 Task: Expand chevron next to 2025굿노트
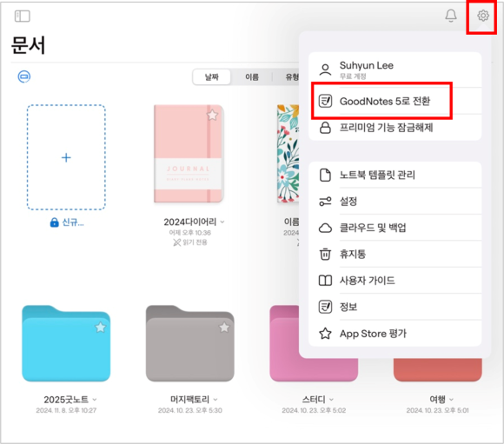point(95,400)
